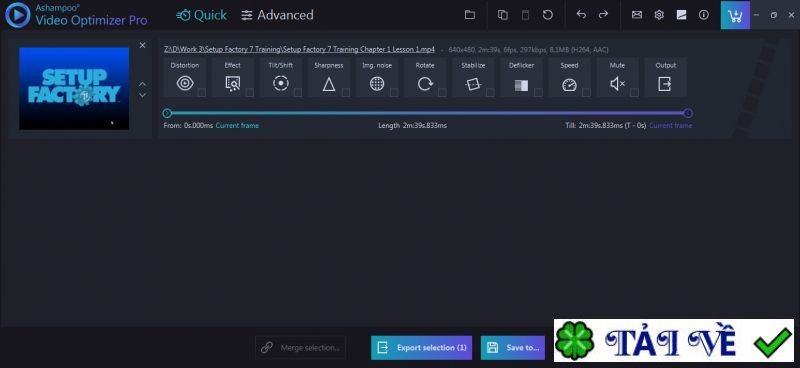Click middle of trim range bar
800x368 pixels.
(x=427, y=113)
